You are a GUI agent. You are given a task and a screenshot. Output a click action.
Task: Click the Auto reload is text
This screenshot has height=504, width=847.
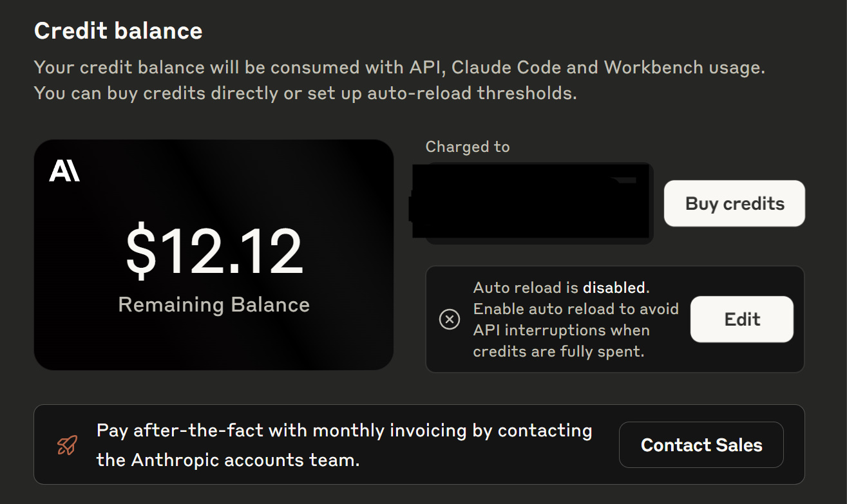[x=526, y=288]
